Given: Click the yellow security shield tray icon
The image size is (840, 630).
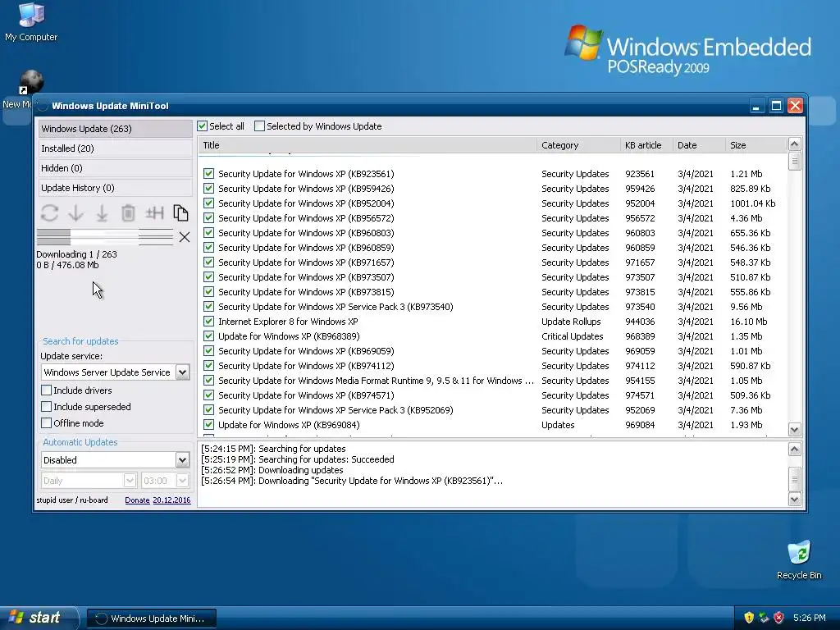Looking at the screenshot, I should pos(749,618).
